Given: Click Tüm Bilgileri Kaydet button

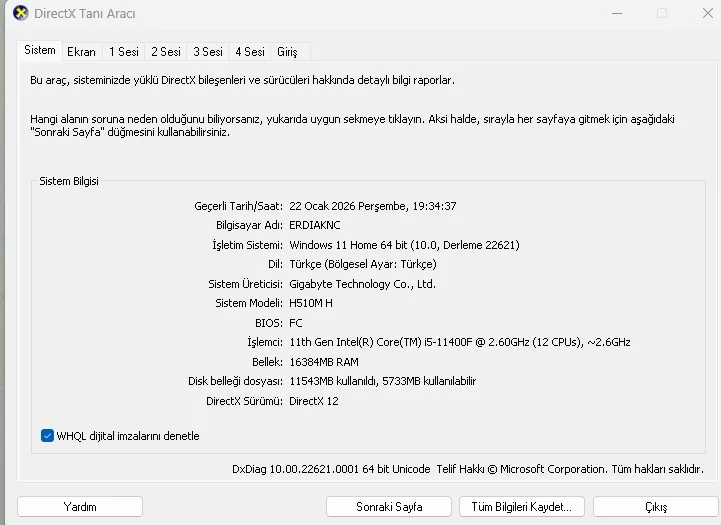Looking at the screenshot, I should click(522, 507).
